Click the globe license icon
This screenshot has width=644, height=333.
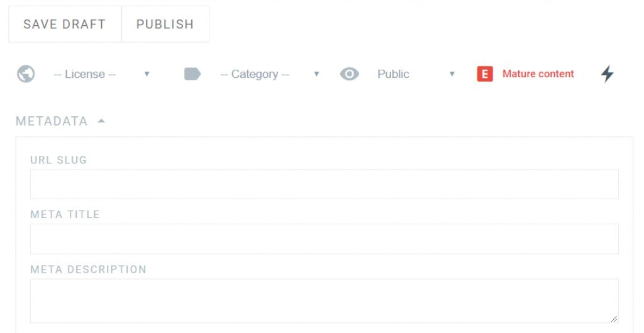(26, 74)
